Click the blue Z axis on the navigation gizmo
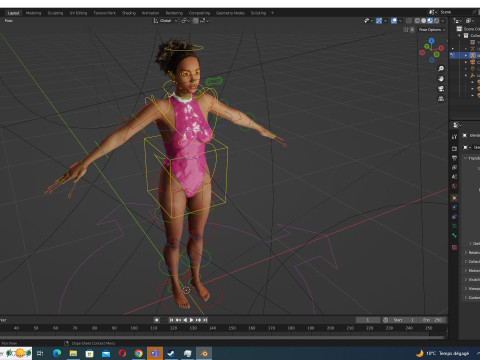 point(432,40)
